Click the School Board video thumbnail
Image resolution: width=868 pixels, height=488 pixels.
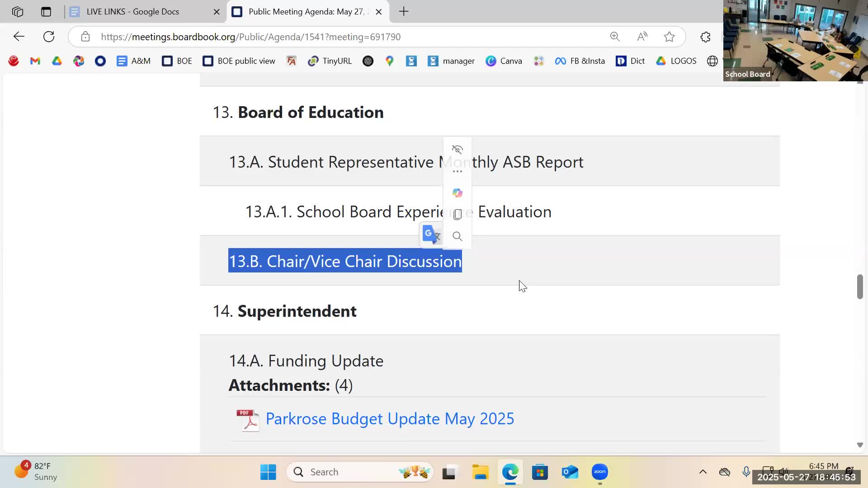[x=796, y=41]
